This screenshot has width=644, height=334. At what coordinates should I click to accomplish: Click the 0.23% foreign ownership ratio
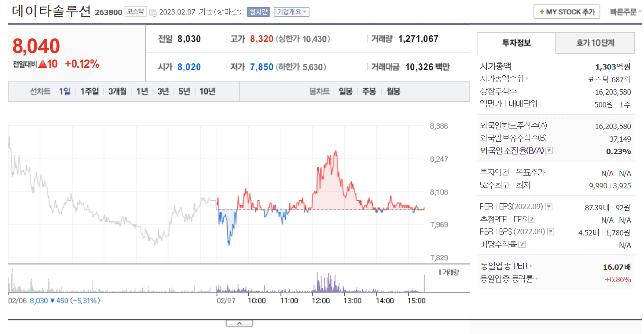618,151
